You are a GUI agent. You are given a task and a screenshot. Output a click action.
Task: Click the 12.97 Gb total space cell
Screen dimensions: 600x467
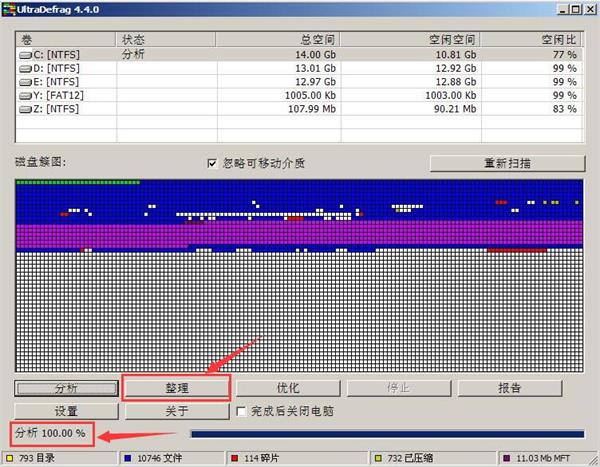315,82
